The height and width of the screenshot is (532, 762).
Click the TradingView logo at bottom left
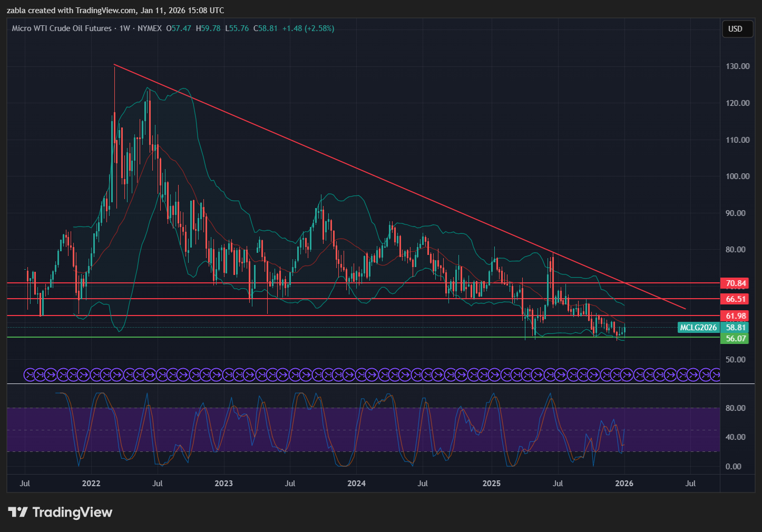pos(60,512)
